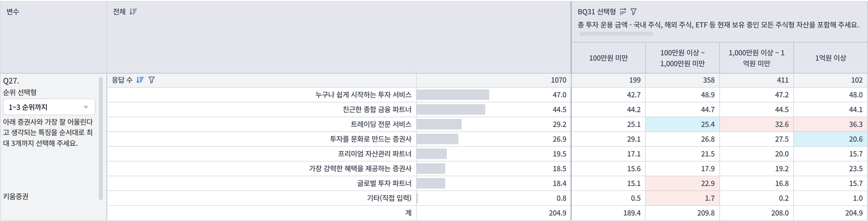The height and width of the screenshot is (221, 868).
Task: Open the filter icon beside BQ31 선택형
Action: pos(634,12)
